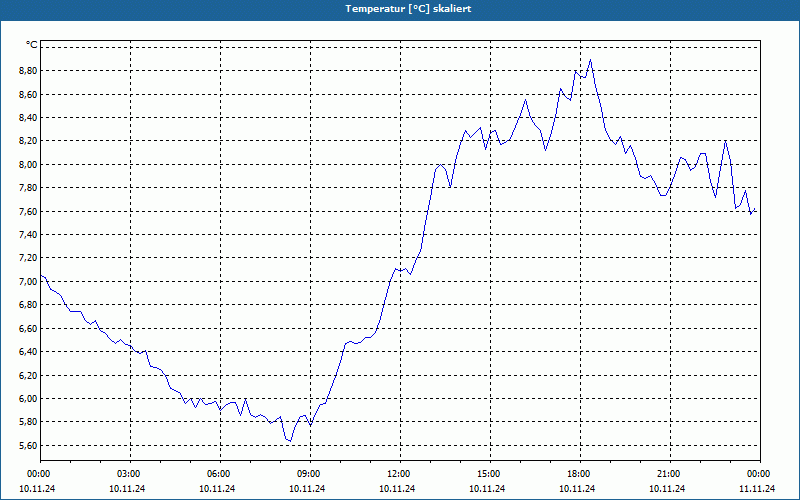Viewport: 800px width, 500px height.
Task: Click the 7,60 y-axis label
Action: [28, 211]
